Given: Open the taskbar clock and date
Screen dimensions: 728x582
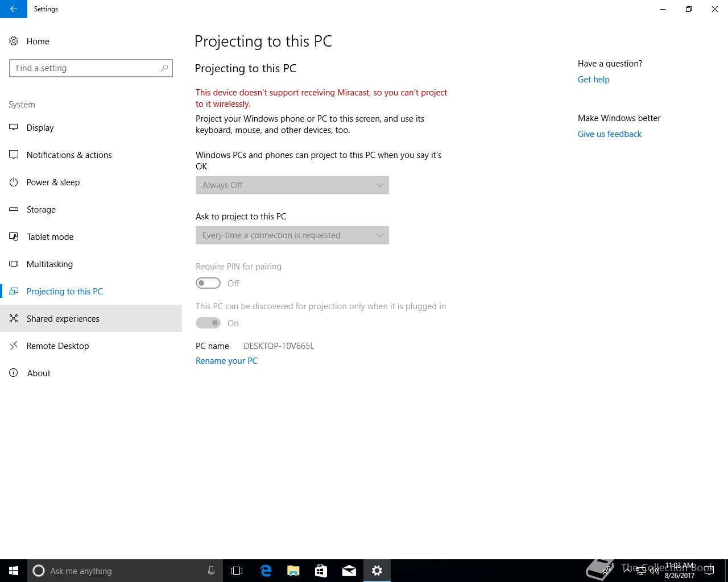Looking at the screenshot, I should point(679,571).
